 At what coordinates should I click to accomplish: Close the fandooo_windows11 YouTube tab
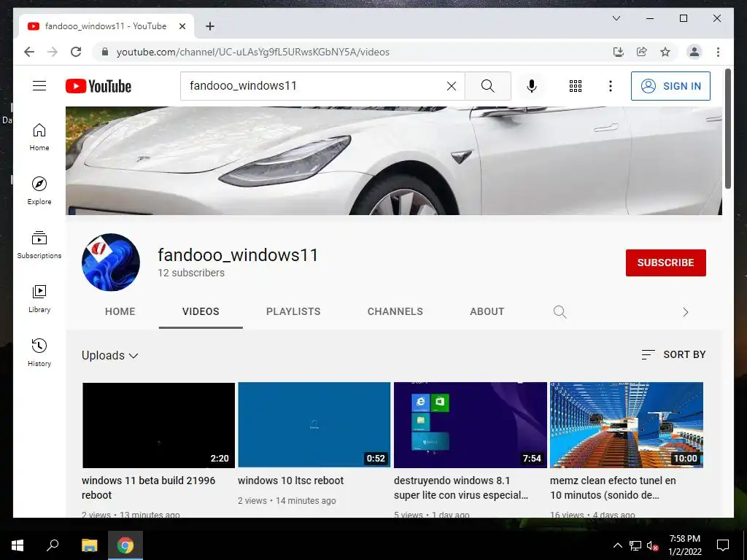182,26
